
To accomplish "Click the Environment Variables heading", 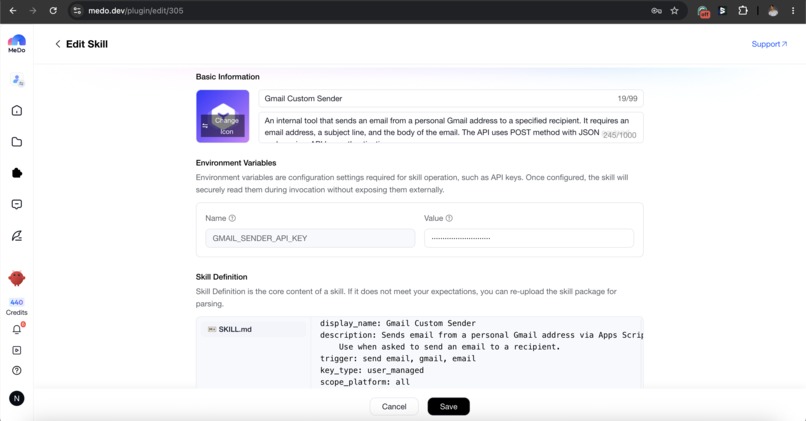I will pos(236,163).
